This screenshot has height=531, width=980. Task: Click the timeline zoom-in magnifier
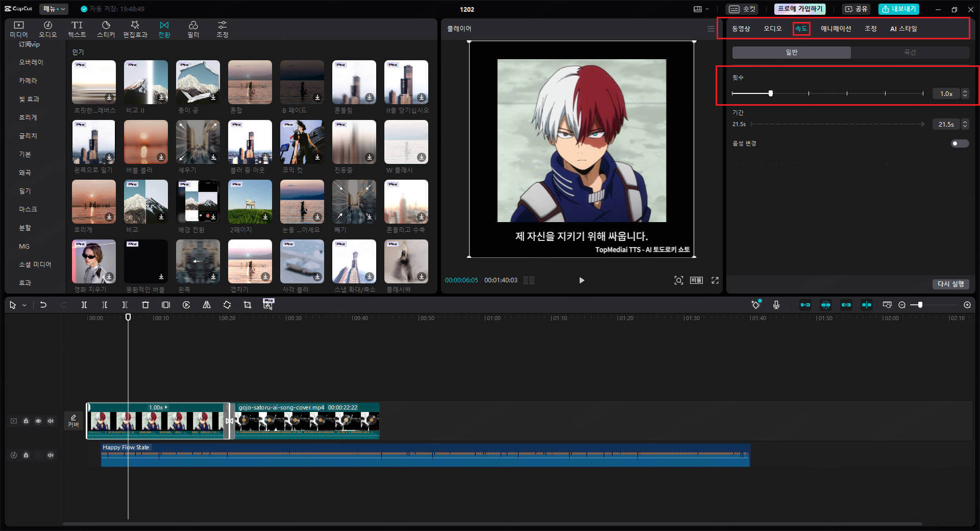pyautogui.click(x=967, y=305)
